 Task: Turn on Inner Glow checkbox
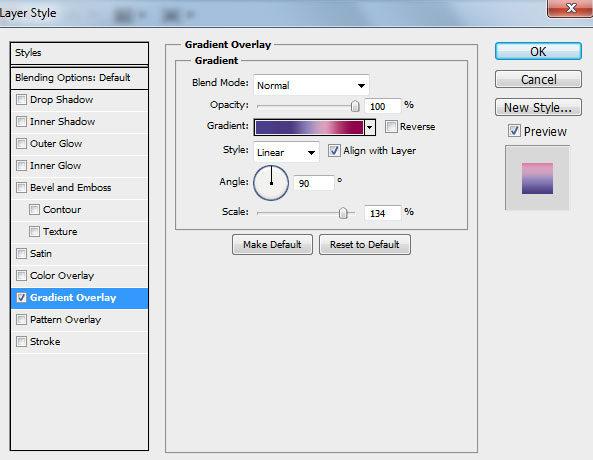tap(21, 165)
